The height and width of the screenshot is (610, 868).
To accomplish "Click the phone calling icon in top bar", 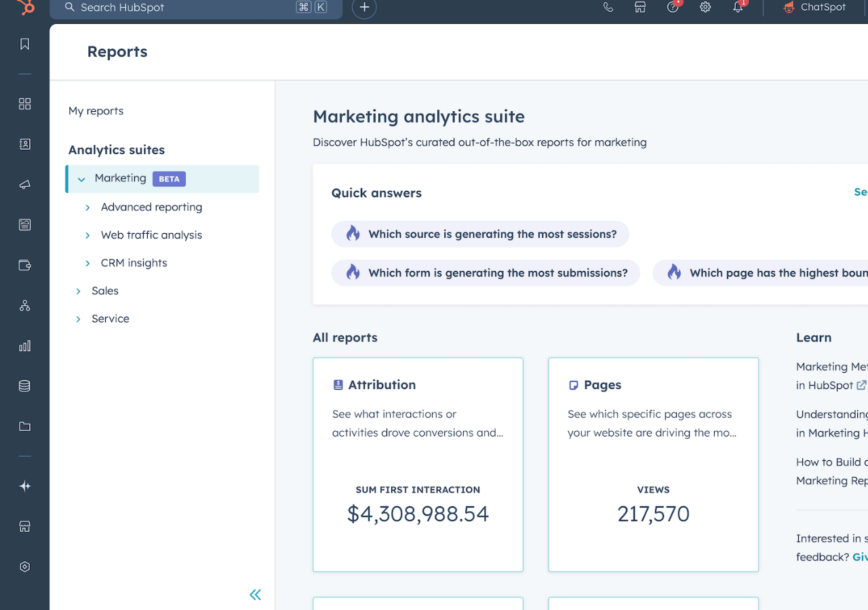I will (x=608, y=7).
